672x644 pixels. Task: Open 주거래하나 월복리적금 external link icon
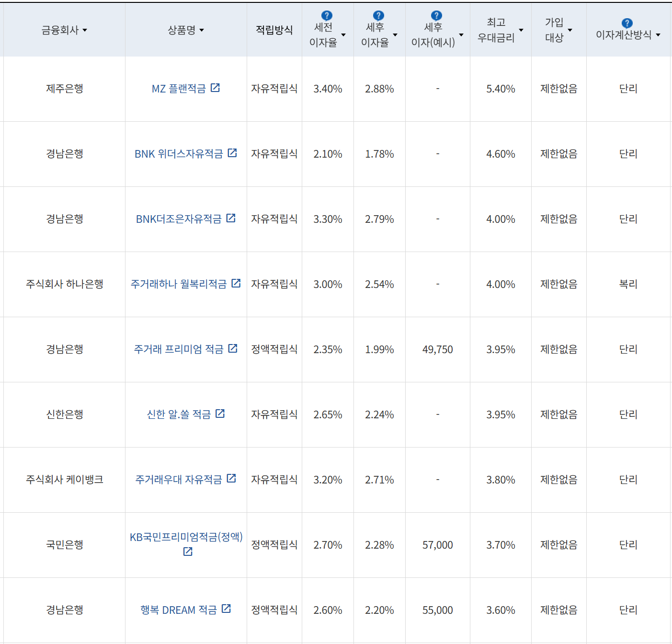(x=235, y=283)
